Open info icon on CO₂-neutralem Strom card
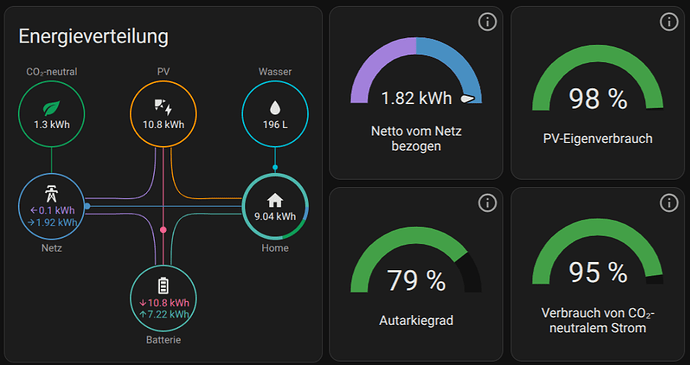 tap(669, 203)
